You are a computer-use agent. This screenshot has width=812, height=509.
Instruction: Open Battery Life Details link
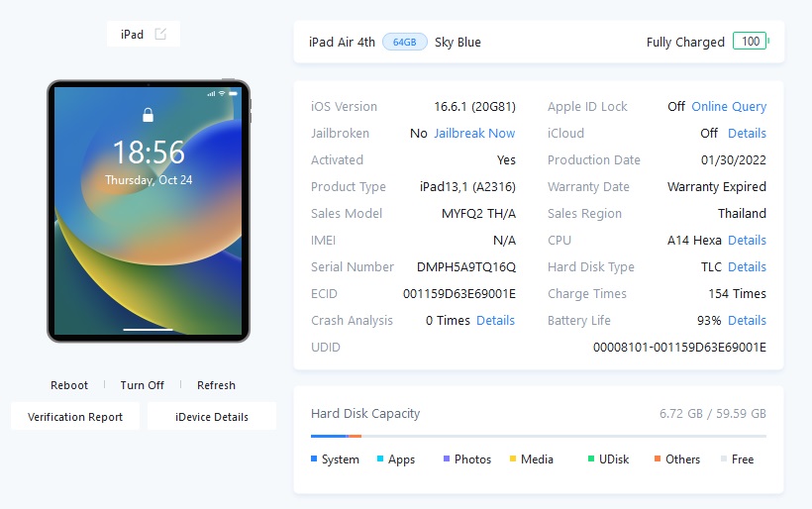click(x=747, y=321)
